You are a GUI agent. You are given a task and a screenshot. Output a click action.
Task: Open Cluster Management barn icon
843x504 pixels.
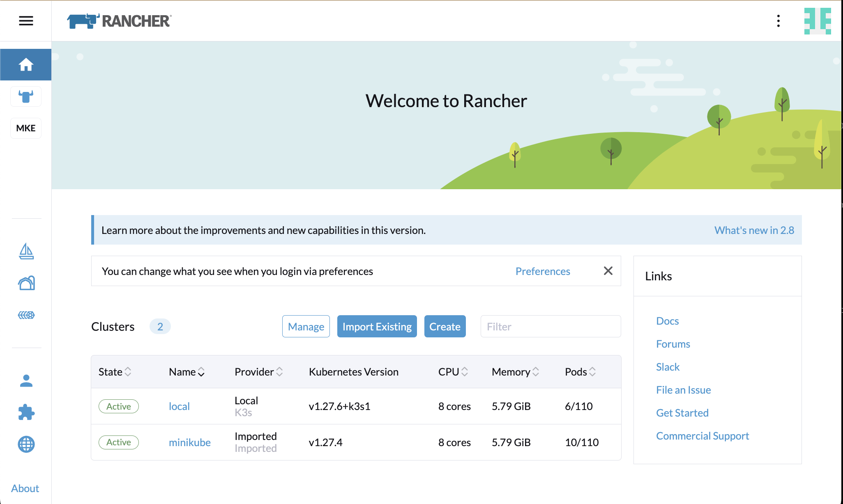[x=26, y=283]
